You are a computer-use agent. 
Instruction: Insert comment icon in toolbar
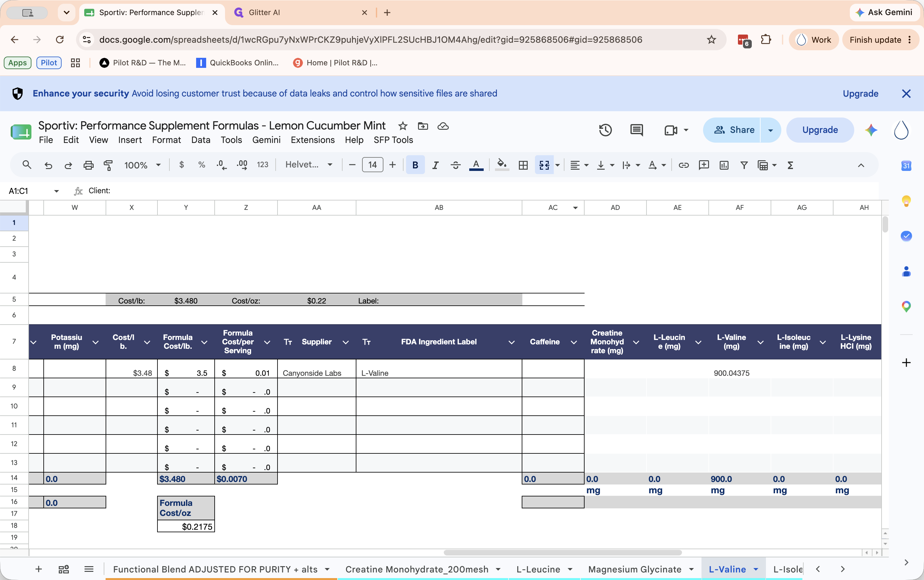tap(704, 165)
